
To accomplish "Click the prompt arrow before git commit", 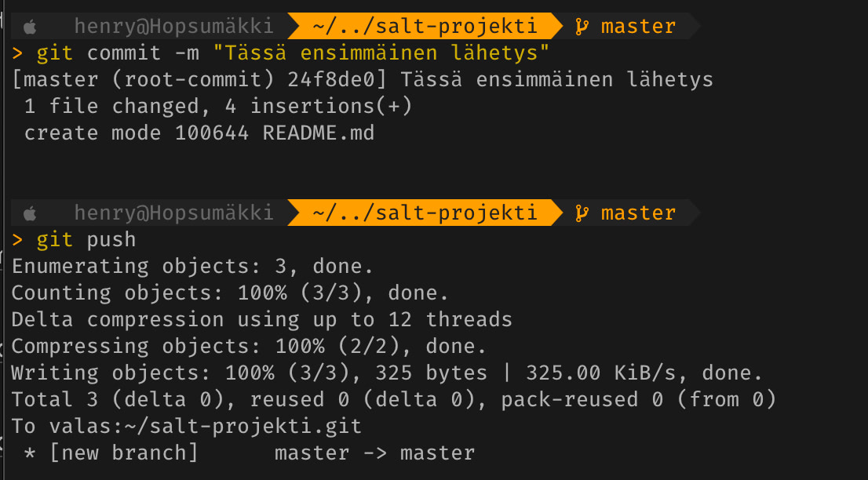I will pyautogui.click(x=18, y=53).
